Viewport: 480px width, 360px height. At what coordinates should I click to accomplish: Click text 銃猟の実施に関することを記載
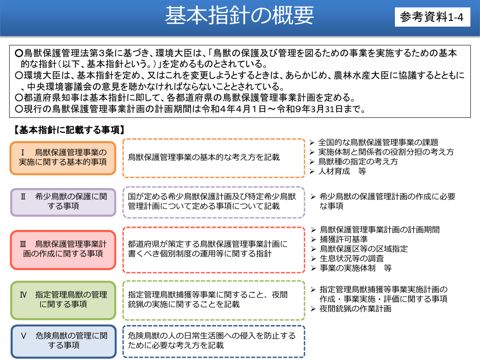pyautogui.click(x=184, y=305)
